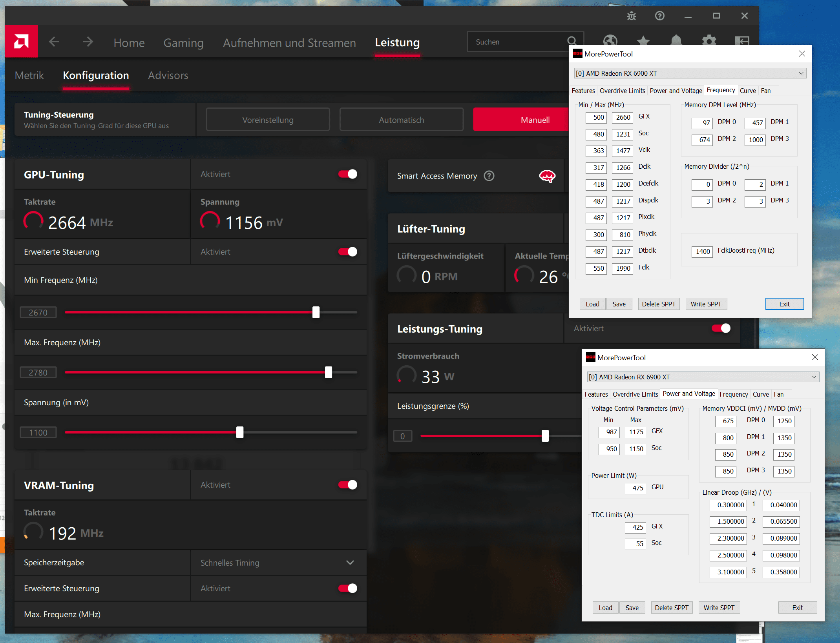The width and height of the screenshot is (840, 643).
Task: Go back with the left arrow icon
Action: pyautogui.click(x=54, y=42)
